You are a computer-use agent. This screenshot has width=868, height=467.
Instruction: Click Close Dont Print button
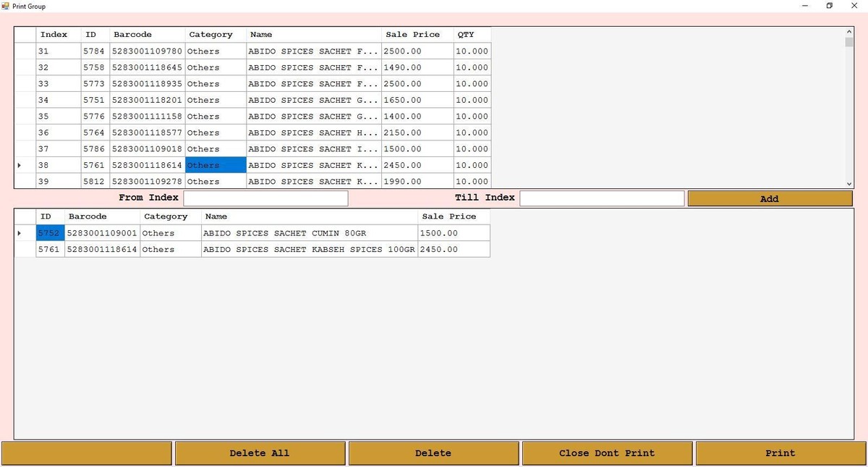[x=607, y=453]
